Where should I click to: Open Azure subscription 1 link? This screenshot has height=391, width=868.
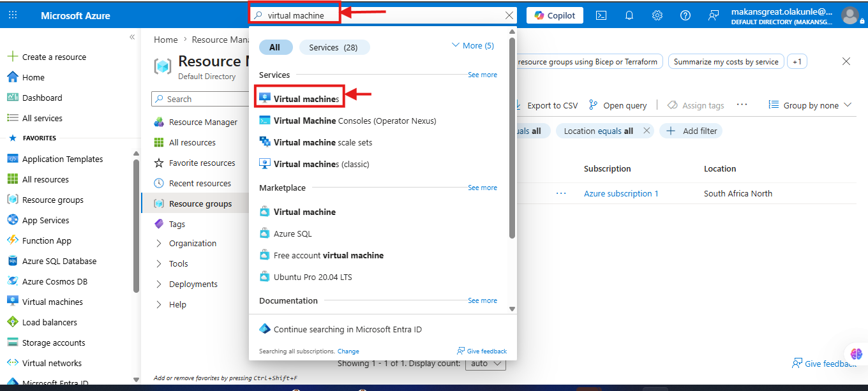pyautogui.click(x=621, y=193)
